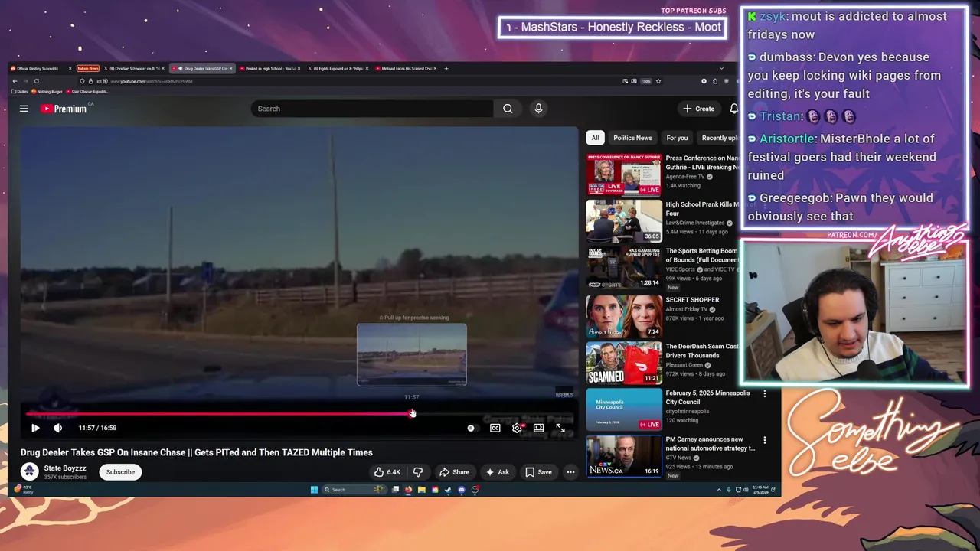Select the Recently uploaded chip
Viewport: 980px width, 551px height.
click(720, 138)
